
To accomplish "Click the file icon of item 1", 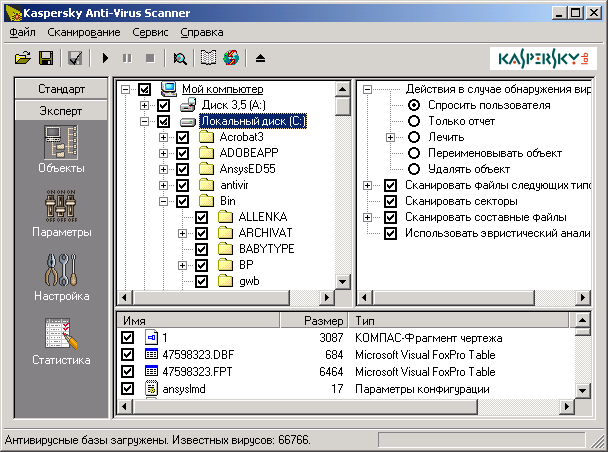I will click(151, 337).
